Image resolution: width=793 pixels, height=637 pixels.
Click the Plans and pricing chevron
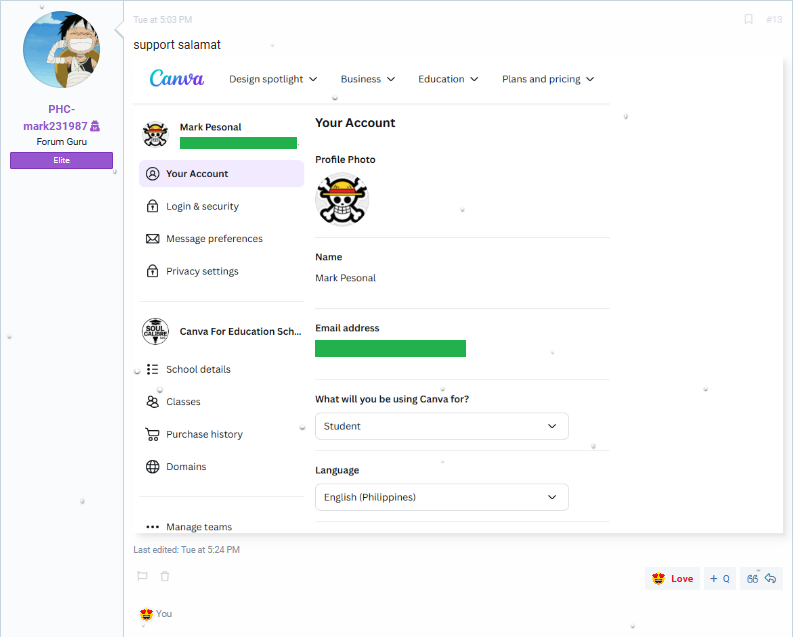[x=590, y=79]
